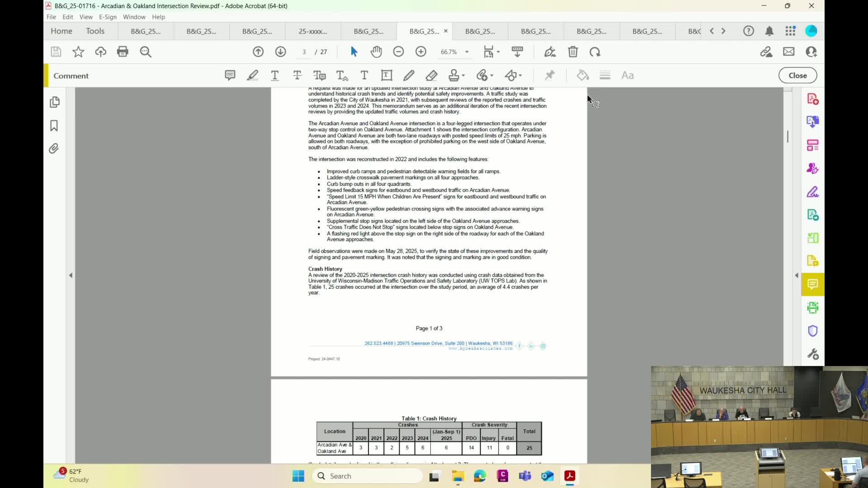Open the Bookmarks panel
The height and width of the screenshot is (488, 868).
[x=54, y=126]
